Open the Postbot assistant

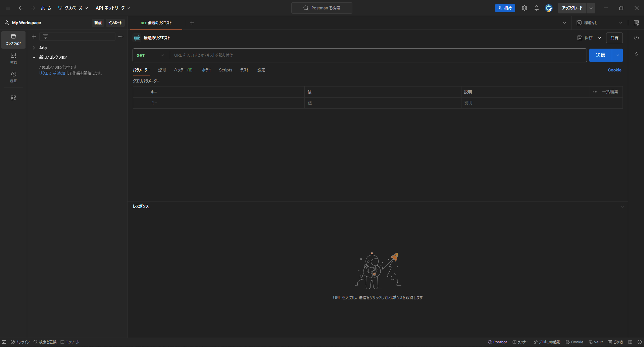point(497,342)
